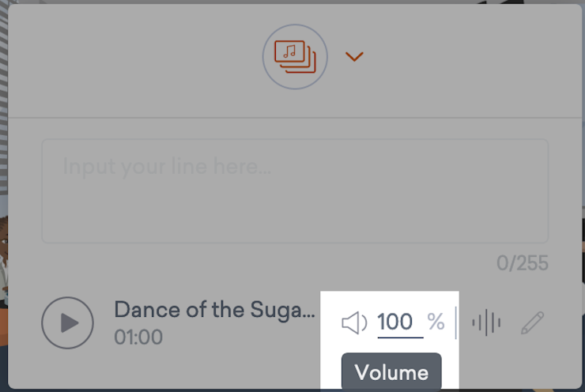Click the vertical divider after the percent sign
The height and width of the screenshot is (392, 585).
(x=455, y=322)
